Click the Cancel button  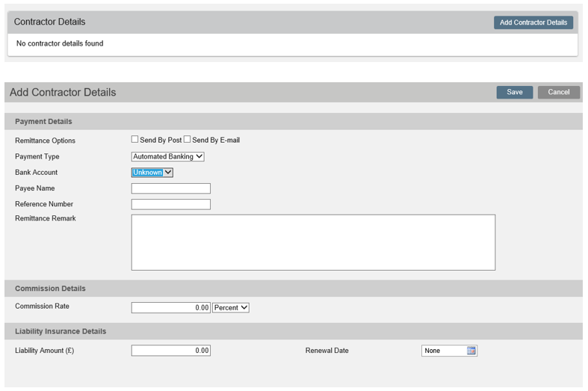559,92
